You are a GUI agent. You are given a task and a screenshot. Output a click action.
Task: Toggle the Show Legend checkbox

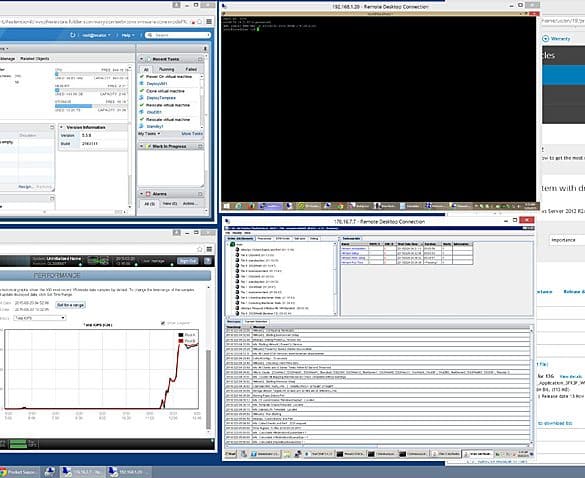pos(163,323)
